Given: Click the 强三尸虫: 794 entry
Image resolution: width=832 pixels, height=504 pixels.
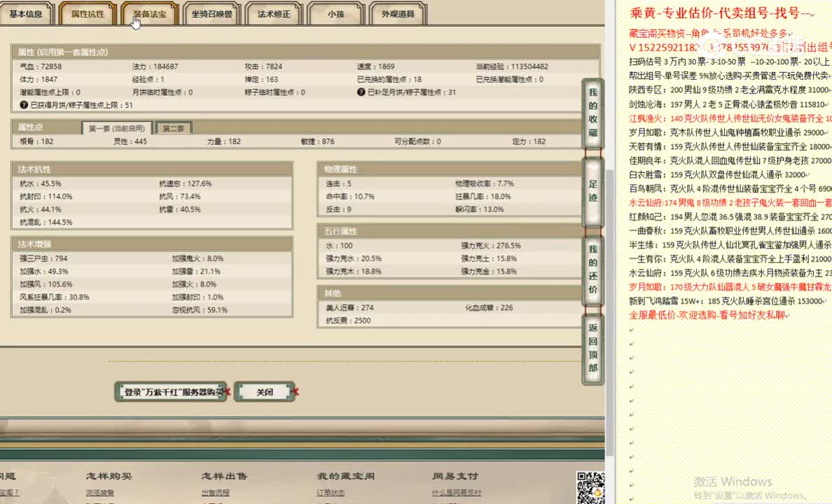Looking at the screenshot, I should (43, 258).
